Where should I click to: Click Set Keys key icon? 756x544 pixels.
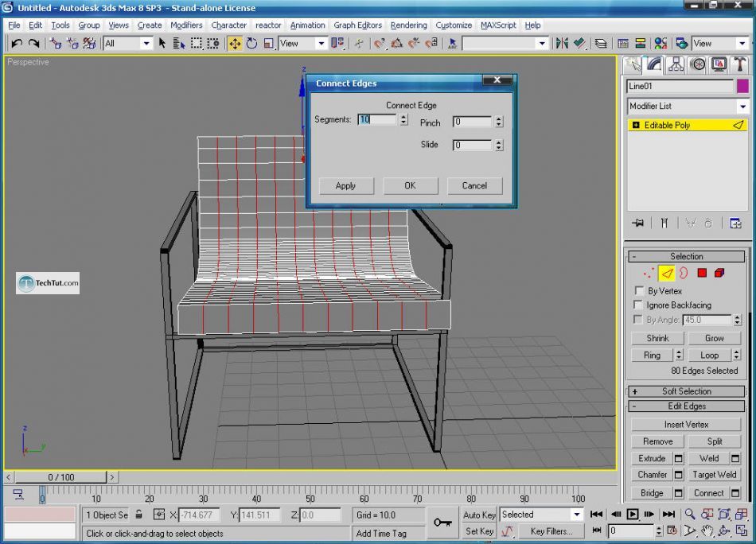click(442, 523)
